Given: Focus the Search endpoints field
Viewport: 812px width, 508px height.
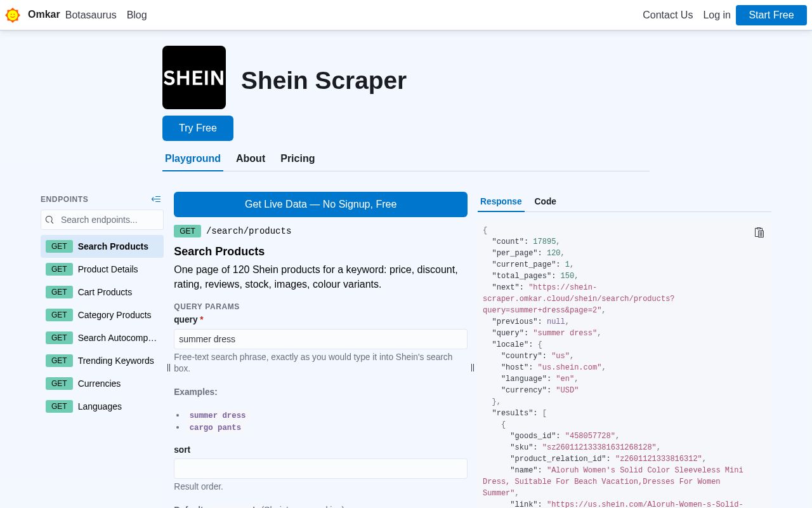Looking at the screenshot, I should [102, 220].
